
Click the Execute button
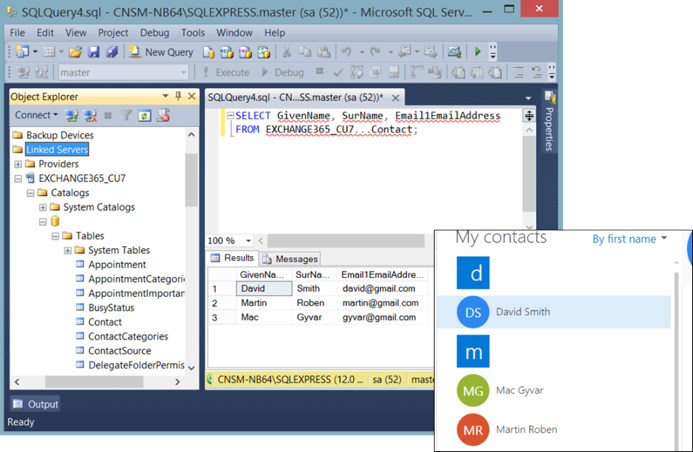[x=226, y=72]
